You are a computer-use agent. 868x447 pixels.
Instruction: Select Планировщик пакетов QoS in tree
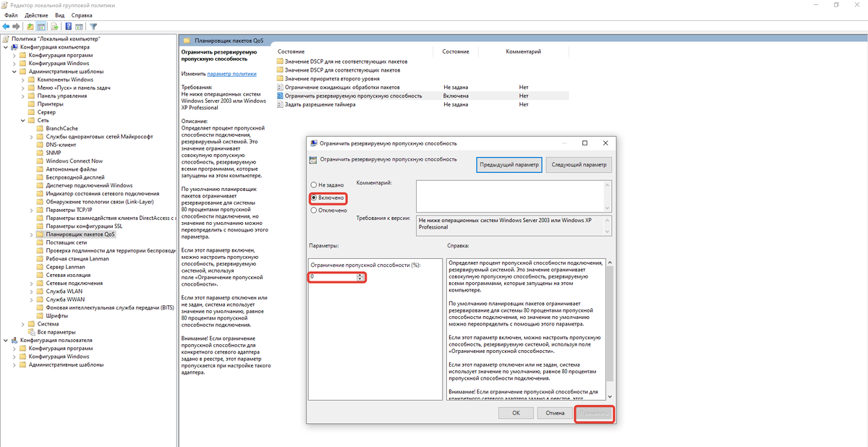(x=80, y=234)
